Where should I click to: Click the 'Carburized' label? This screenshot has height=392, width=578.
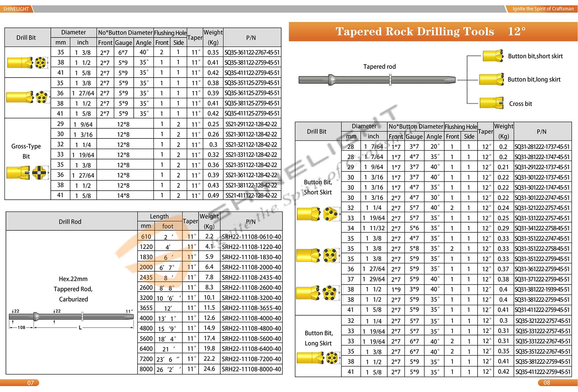point(73,299)
